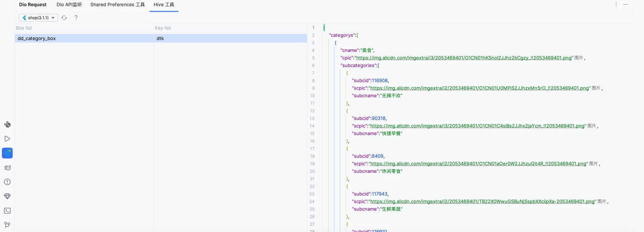Switch to the Dio API监听 tab
Screen dimensions: 644x232
69,5
